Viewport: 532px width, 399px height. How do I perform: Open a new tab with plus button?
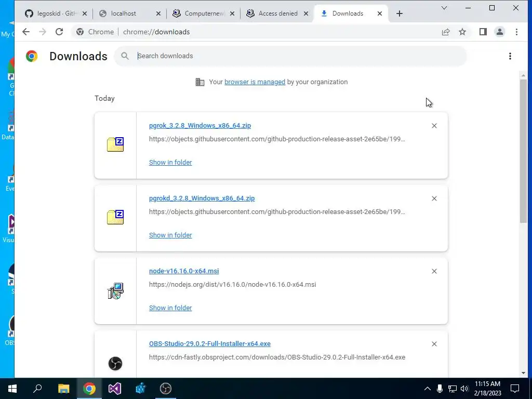[x=400, y=14]
